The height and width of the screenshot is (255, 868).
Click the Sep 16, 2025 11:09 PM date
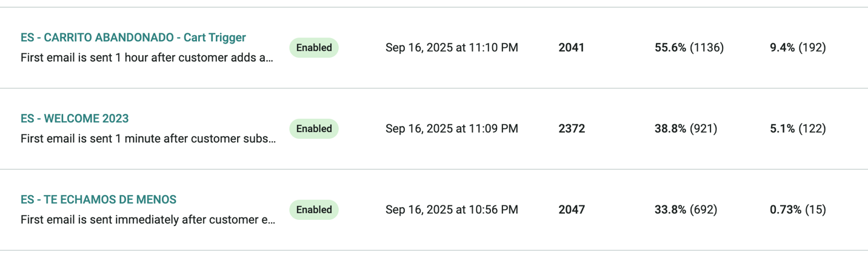tap(452, 129)
